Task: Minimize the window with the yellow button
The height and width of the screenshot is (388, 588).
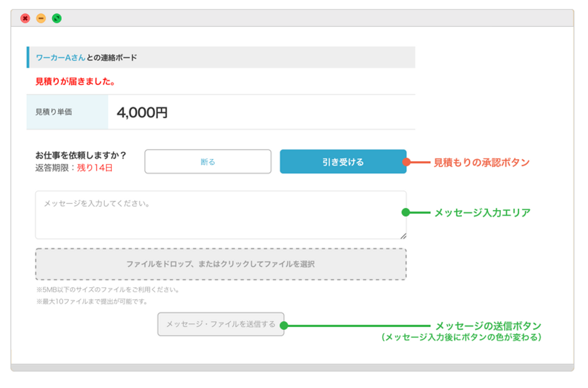Action: [x=41, y=18]
